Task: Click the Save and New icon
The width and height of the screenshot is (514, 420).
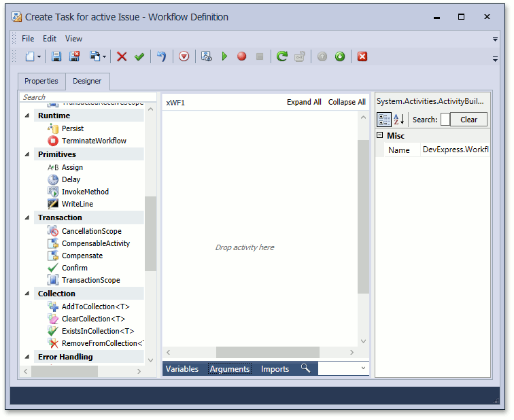Action: click(95, 56)
